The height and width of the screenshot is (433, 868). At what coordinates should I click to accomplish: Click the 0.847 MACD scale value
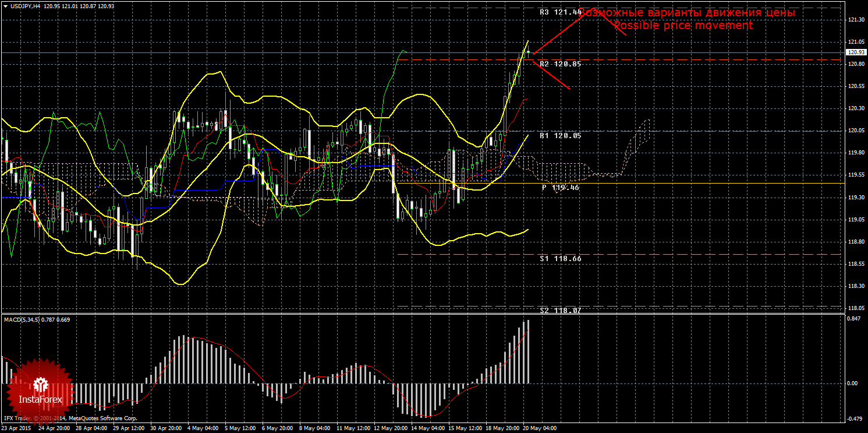pyautogui.click(x=855, y=319)
